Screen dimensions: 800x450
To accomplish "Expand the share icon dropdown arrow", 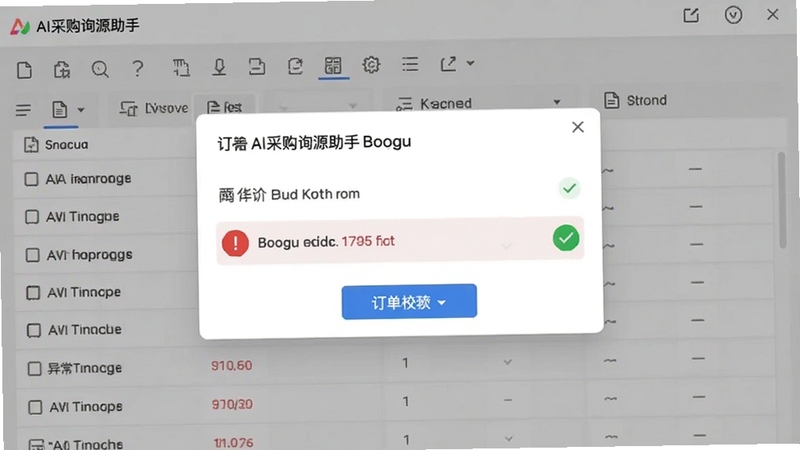I will (470, 63).
